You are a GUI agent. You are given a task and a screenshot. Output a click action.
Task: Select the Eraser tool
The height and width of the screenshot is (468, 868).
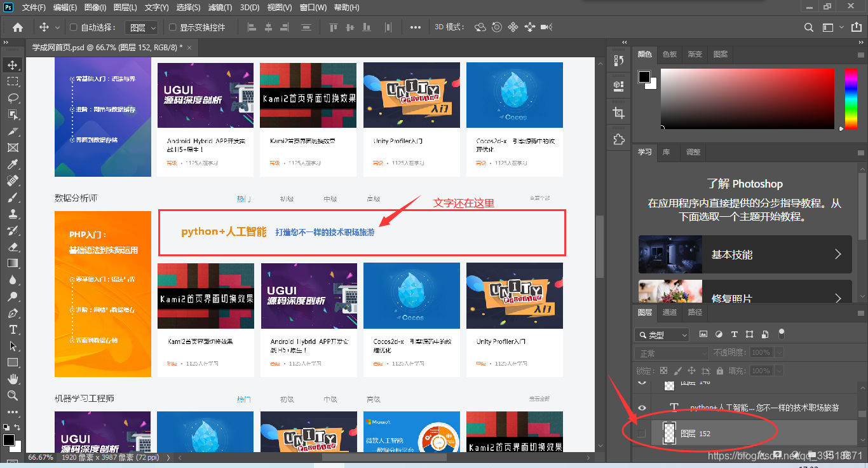pos(12,247)
